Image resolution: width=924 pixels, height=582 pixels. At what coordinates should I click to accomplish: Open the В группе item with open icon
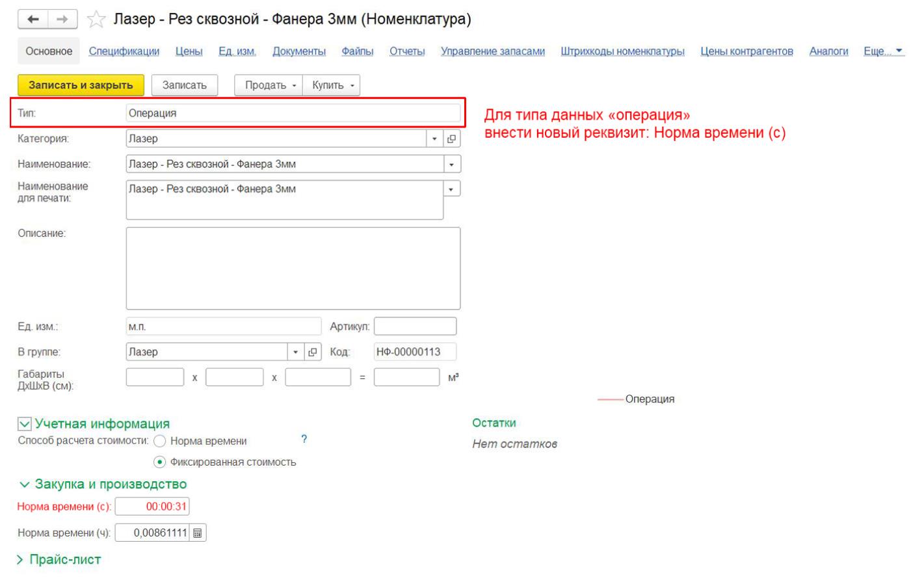(313, 352)
